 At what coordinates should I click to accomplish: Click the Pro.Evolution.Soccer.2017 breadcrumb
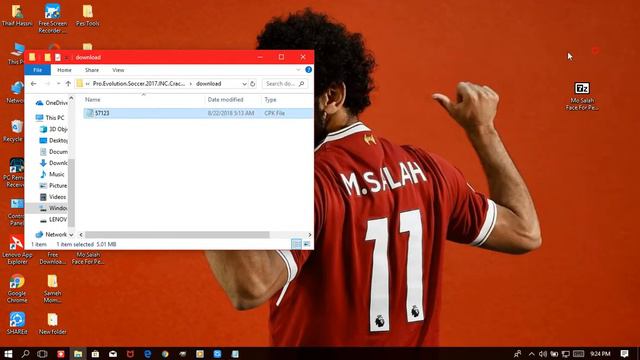pyautogui.click(x=138, y=84)
